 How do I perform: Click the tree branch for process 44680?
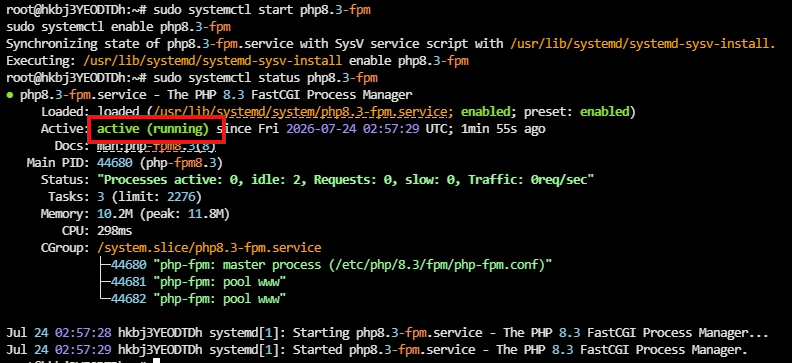[x=105, y=265]
